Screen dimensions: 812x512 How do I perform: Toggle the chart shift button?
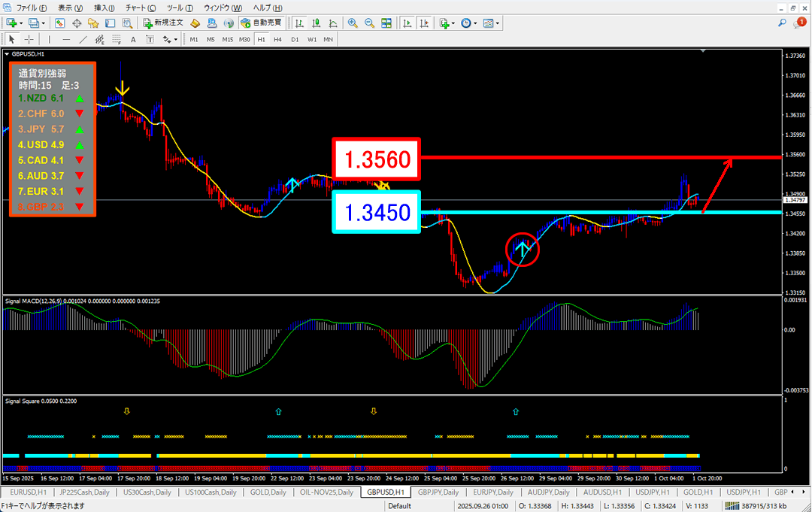[425, 23]
